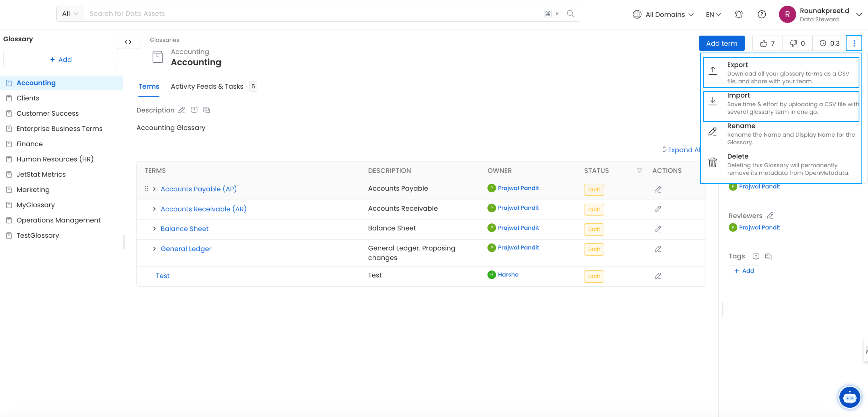
Task: Click the Search for Data Assets field
Action: [313, 14]
